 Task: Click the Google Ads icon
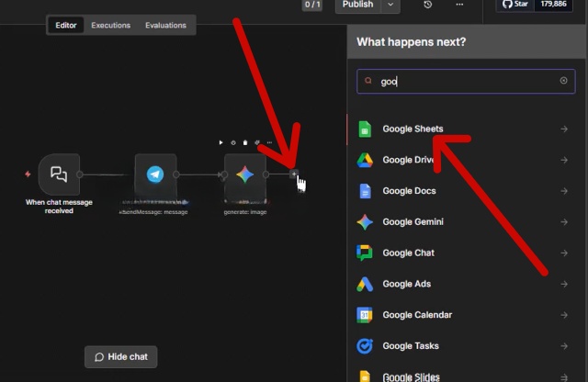[365, 284]
